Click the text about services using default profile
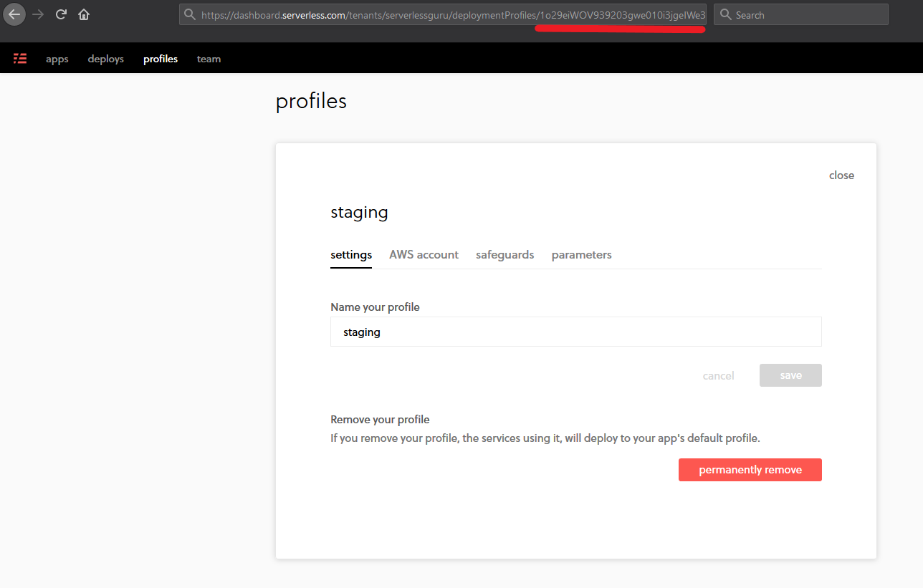Image resolution: width=923 pixels, height=588 pixels. pyautogui.click(x=545, y=438)
